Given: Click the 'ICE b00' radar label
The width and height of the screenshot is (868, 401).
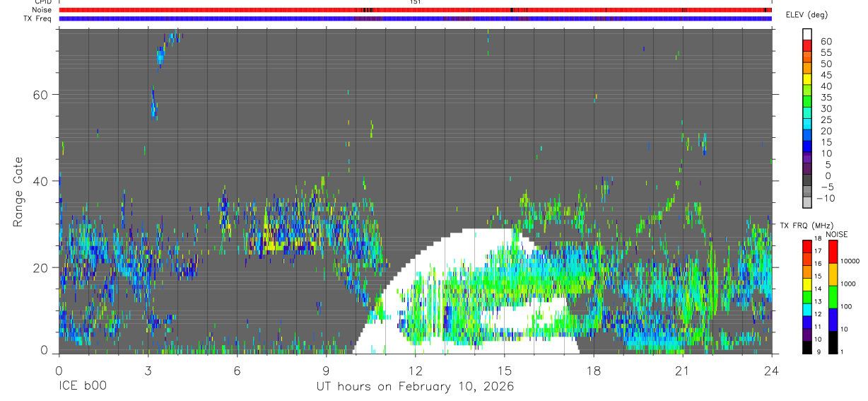Looking at the screenshot, I should pos(83,387).
